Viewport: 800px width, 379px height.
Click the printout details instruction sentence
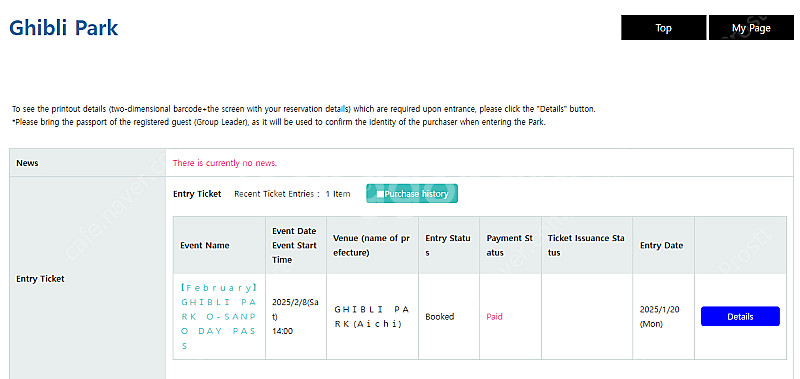tap(304, 109)
